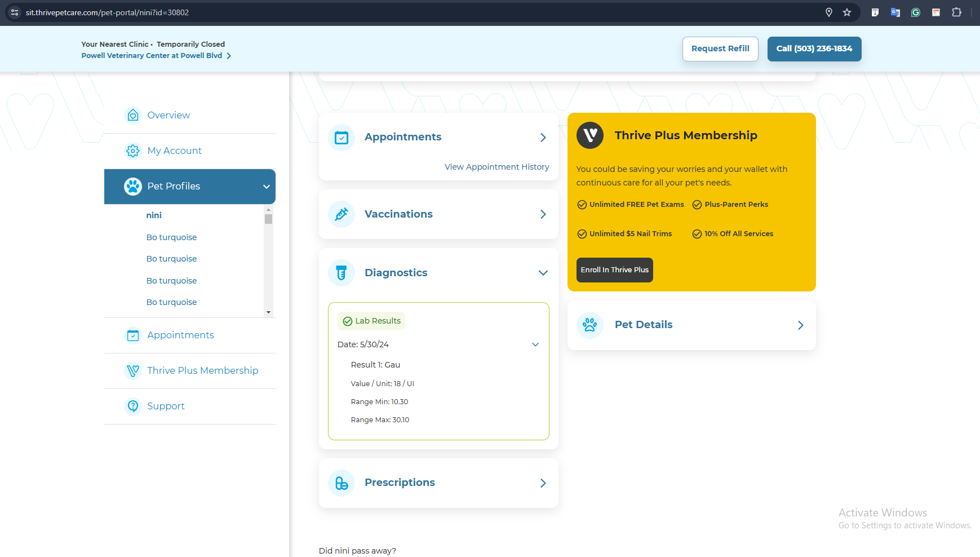Viewport: 980px width, 557px height.
Task: Click the Lab Results checkmark icon
Action: tap(348, 321)
